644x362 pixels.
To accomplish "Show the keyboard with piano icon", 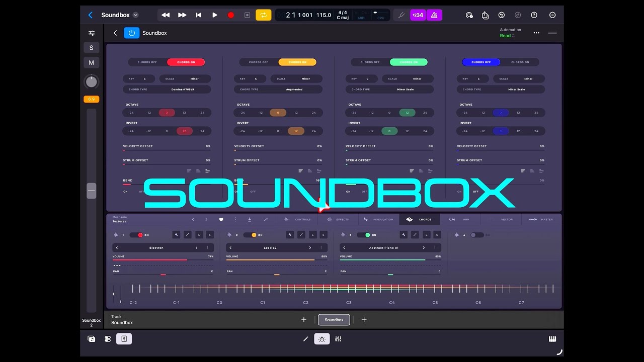I will coord(552,339).
